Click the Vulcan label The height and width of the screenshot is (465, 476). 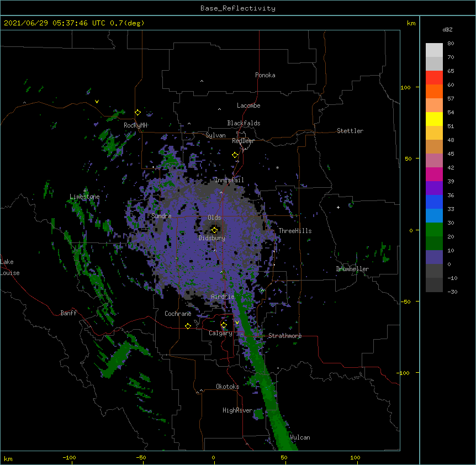pos(300,437)
